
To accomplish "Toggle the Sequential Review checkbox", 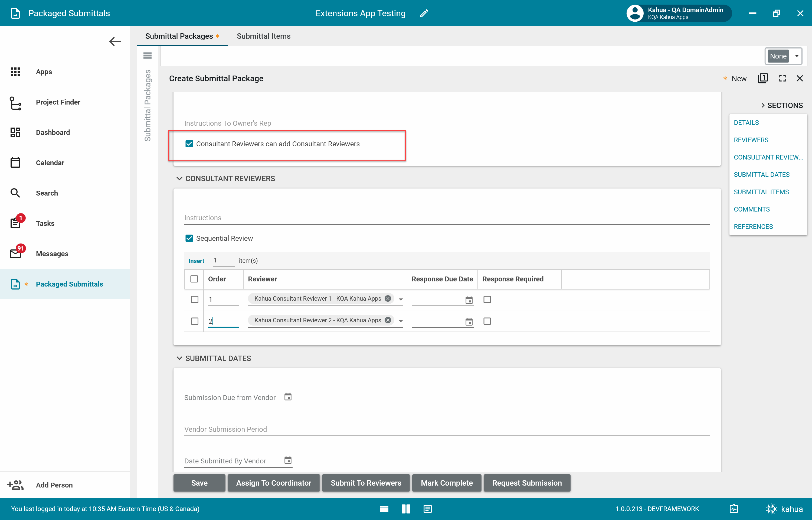I will (x=189, y=238).
